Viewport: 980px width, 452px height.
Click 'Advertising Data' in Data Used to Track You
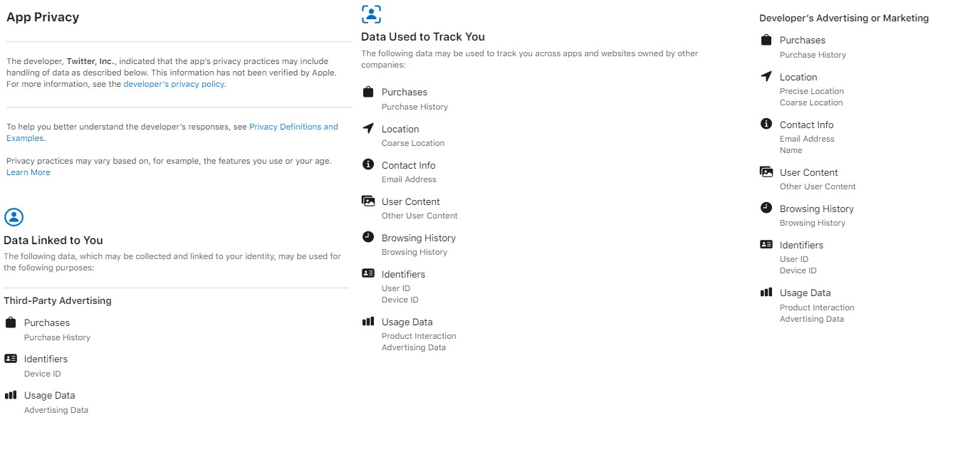(x=414, y=347)
